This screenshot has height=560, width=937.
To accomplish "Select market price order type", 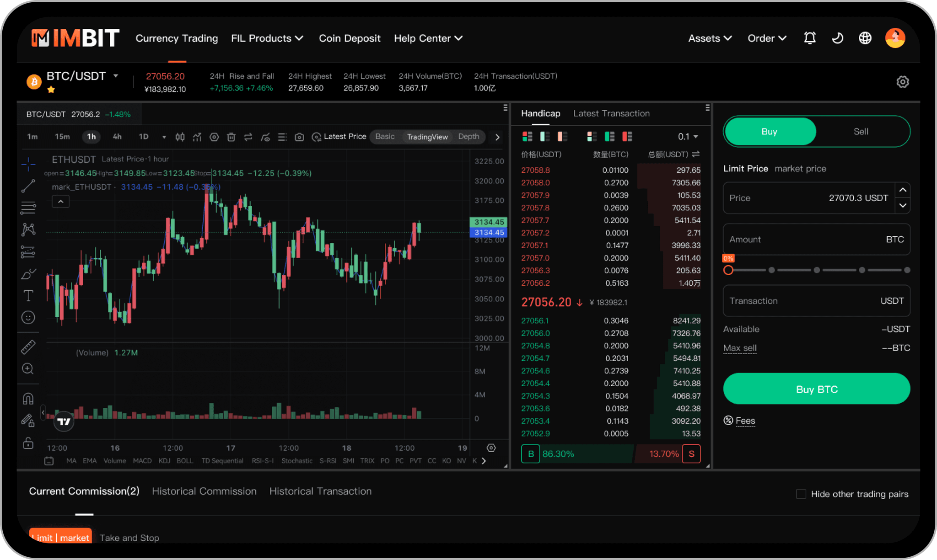I will click(x=800, y=169).
